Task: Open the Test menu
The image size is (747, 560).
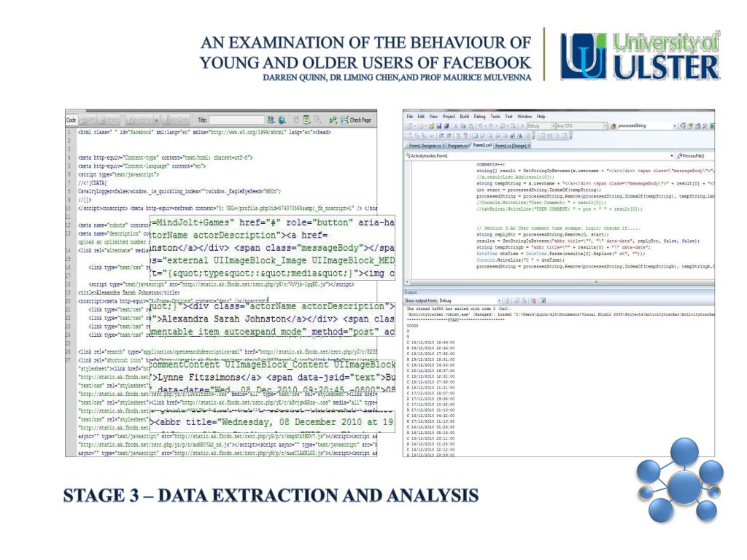Action: [x=508, y=116]
